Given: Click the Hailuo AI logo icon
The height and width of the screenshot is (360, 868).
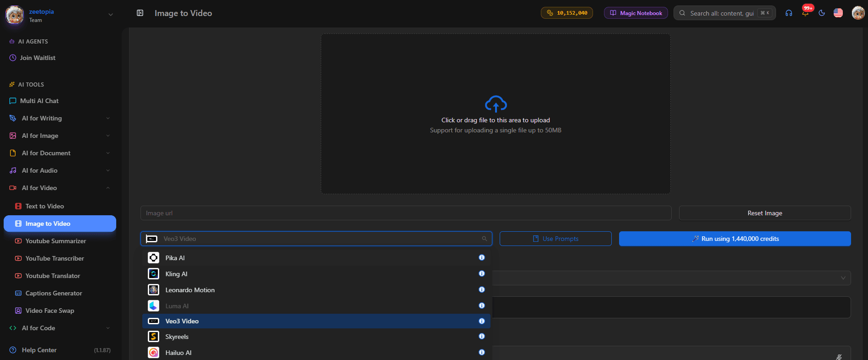Looking at the screenshot, I should (x=154, y=353).
